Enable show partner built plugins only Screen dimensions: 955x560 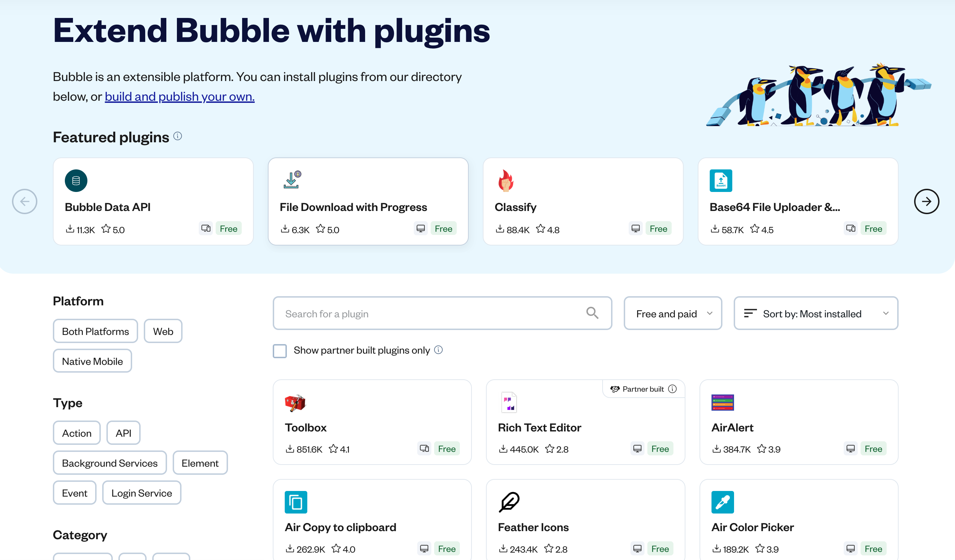click(x=280, y=351)
